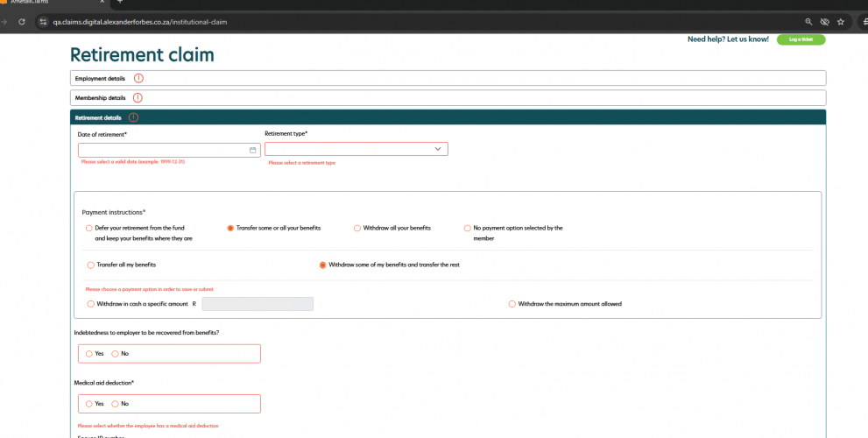Viewport: 868px width, 438px height.
Task: Choose Withdraw all your benefits option
Action: 357,228
